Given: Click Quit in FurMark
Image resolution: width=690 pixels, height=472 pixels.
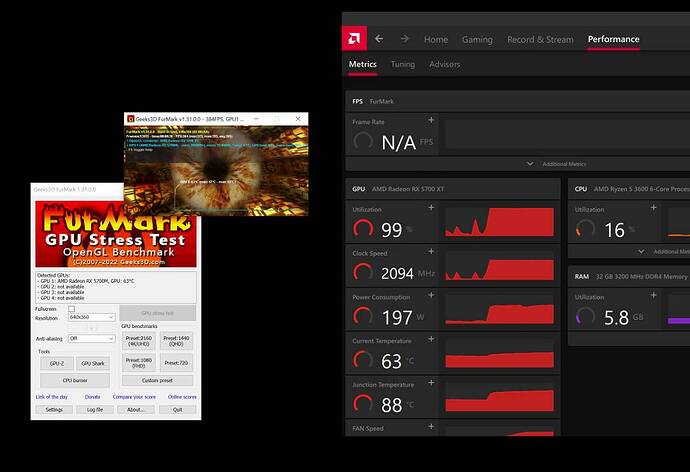Looking at the screenshot, I should pos(177,410).
